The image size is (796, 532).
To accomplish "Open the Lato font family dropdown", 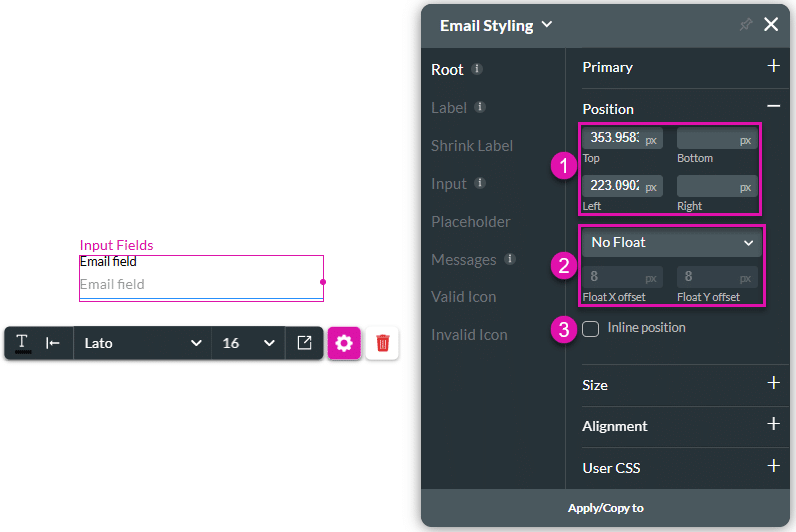I will [x=142, y=343].
